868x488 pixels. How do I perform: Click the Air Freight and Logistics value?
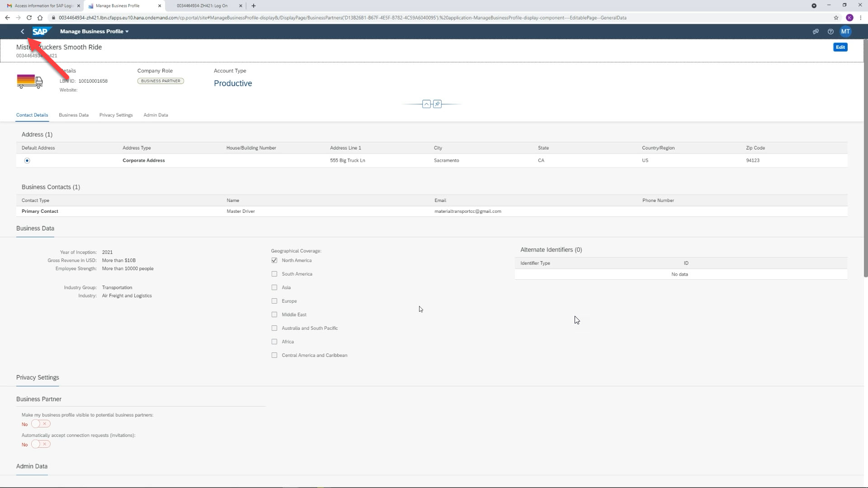(x=127, y=296)
